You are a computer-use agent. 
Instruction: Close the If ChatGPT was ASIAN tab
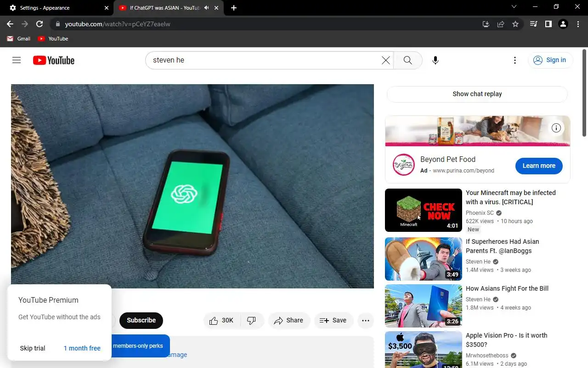tap(216, 8)
